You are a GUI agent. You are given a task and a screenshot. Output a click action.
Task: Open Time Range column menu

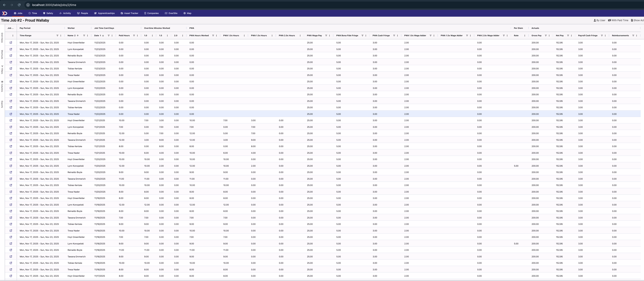pos(61,35)
